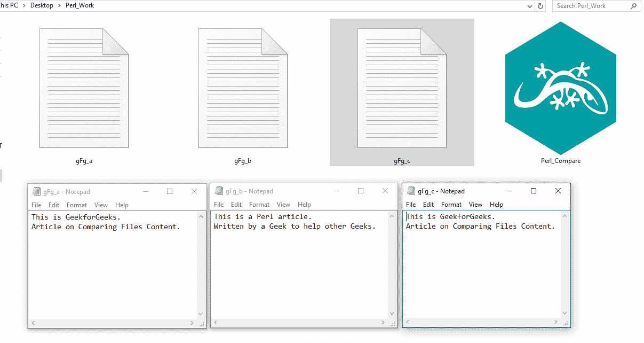644x343 pixels.
Task: Click the Notepad icon in gFg_a title bar
Action: click(37, 192)
